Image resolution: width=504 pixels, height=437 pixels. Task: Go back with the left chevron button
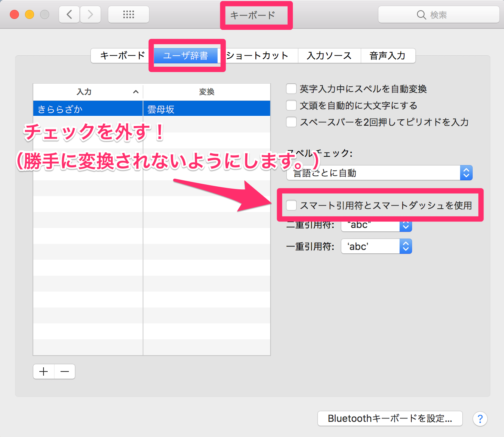click(x=69, y=15)
